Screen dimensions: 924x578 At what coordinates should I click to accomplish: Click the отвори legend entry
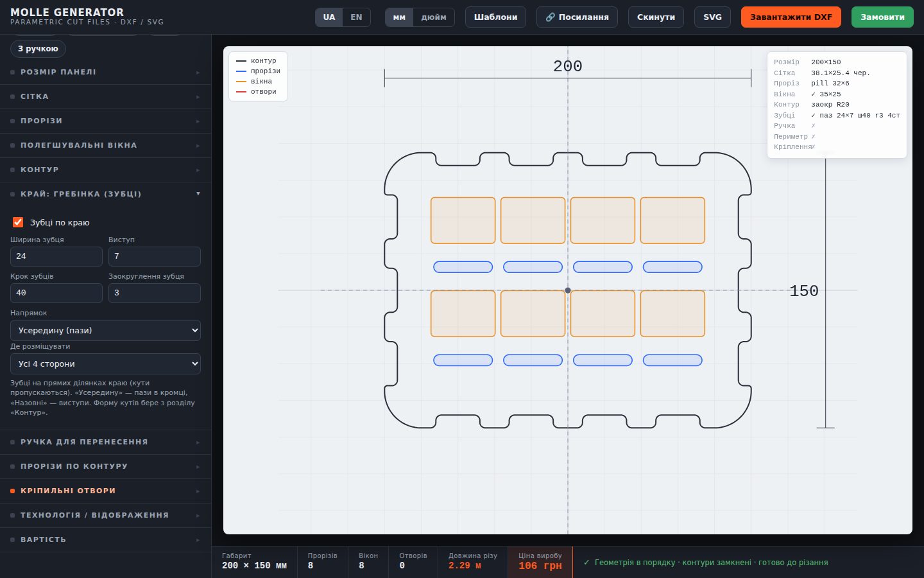point(257,92)
